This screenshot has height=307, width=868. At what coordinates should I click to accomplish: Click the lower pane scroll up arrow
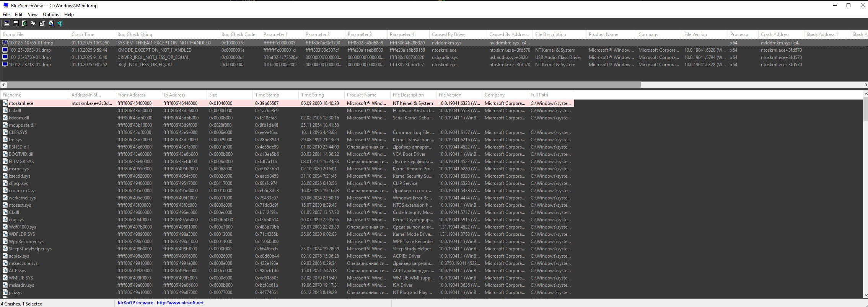pos(865,94)
